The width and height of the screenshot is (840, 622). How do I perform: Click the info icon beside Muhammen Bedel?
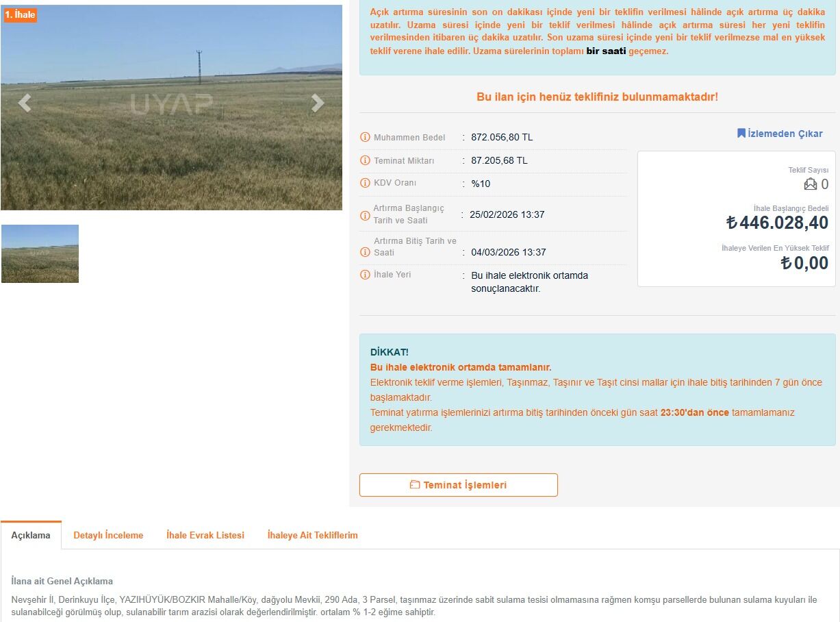tap(365, 137)
